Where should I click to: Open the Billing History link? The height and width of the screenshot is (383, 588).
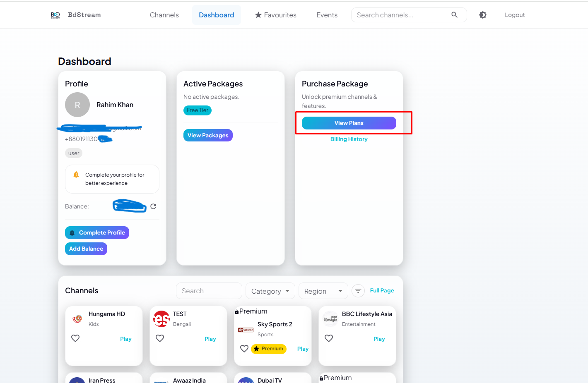point(349,139)
